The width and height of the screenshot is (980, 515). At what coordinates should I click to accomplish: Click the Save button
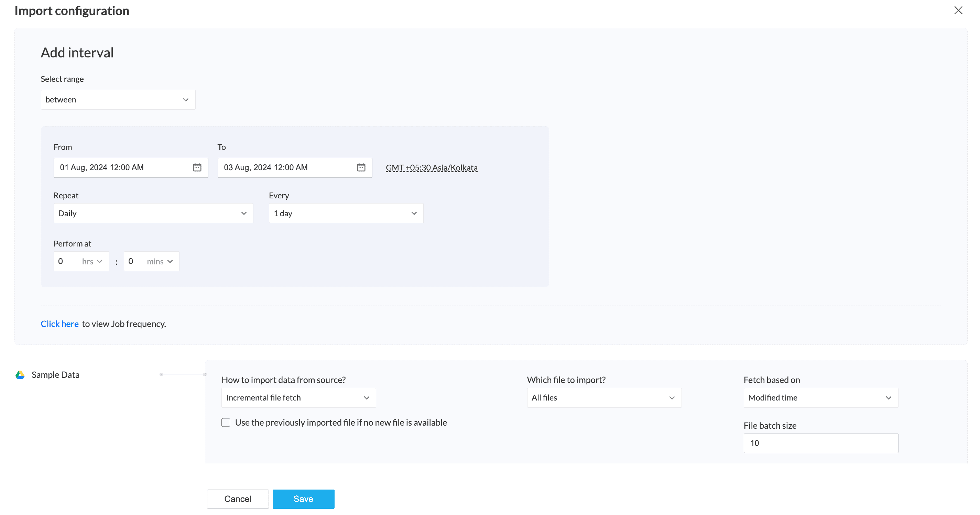303,499
